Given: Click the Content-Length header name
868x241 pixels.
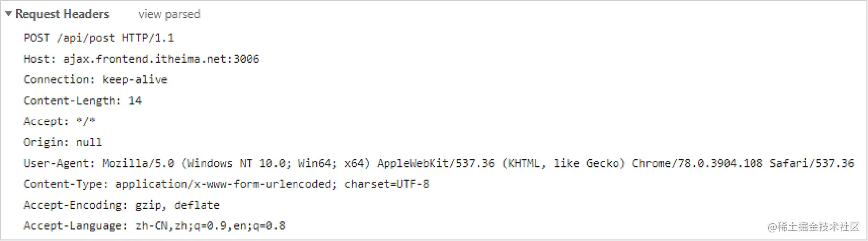Looking at the screenshot, I should (x=69, y=101).
